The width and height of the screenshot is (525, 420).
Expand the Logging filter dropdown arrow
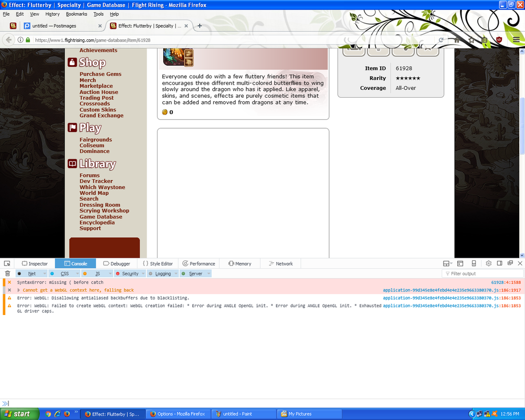pos(176,274)
